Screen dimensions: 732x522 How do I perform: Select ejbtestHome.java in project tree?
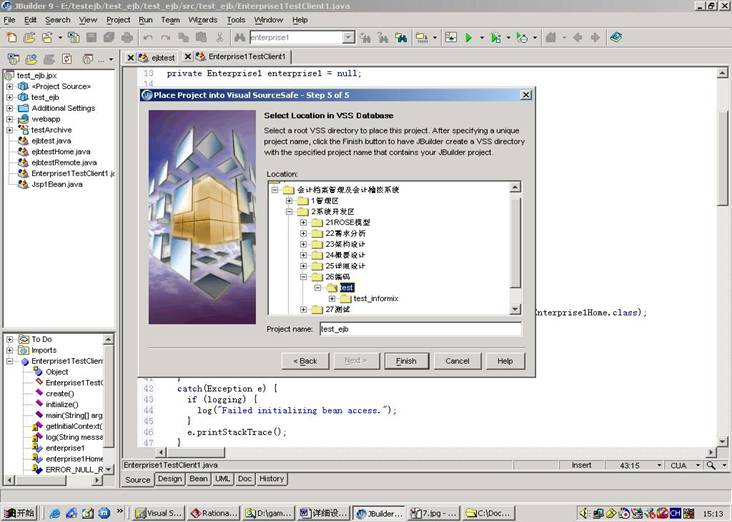click(61, 152)
